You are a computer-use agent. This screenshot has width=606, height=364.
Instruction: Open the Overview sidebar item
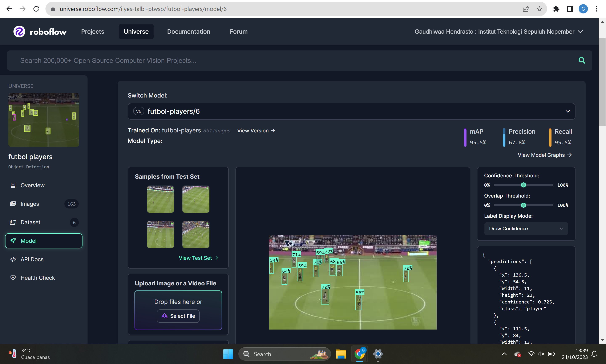point(32,185)
